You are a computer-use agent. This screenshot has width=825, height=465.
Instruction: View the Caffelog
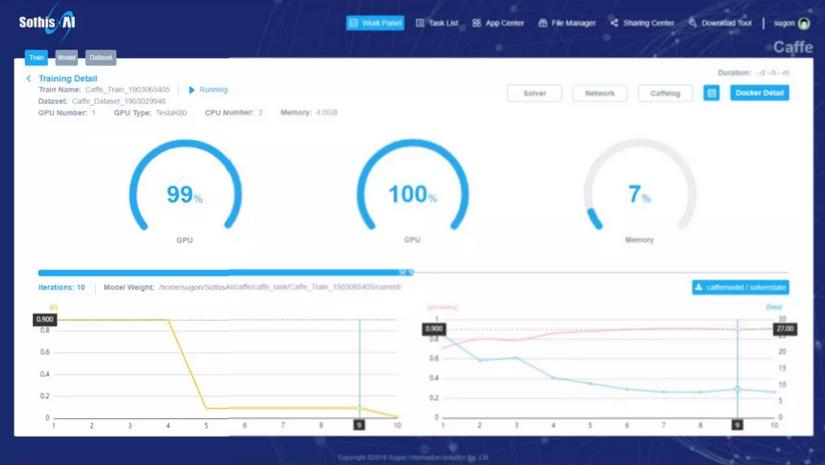coord(665,93)
